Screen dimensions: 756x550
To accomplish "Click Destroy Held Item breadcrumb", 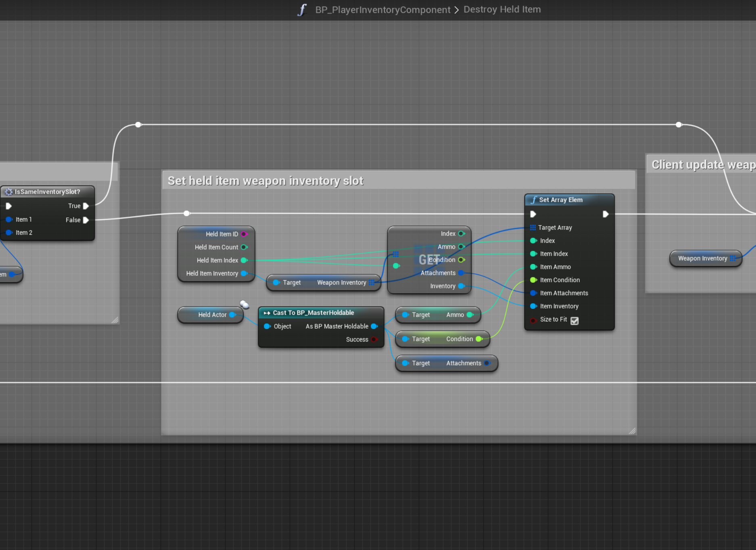I will tap(502, 10).
